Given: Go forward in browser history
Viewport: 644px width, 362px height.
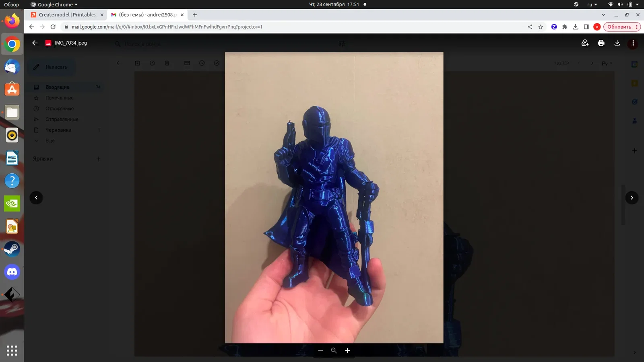Looking at the screenshot, I should [x=42, y=27].
